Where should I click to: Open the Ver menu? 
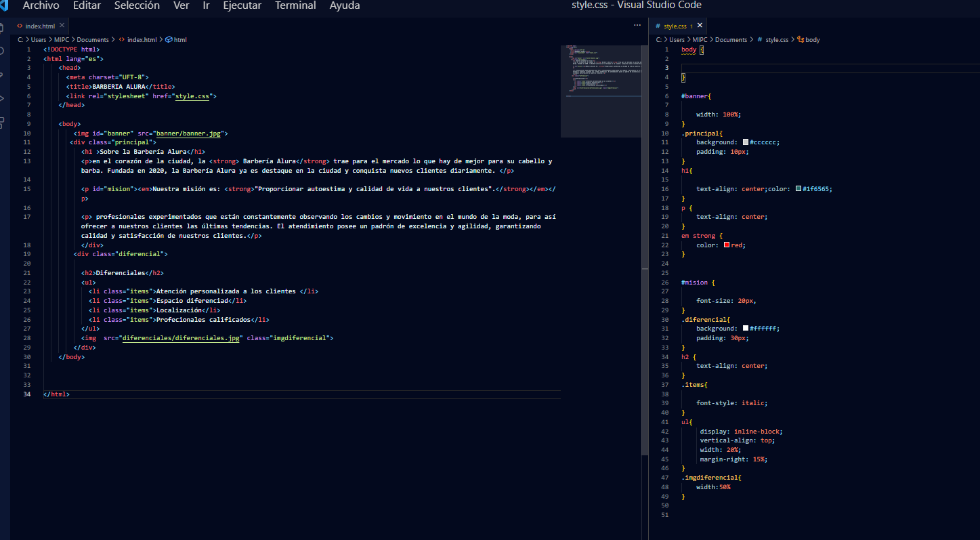tap(181, 5)
